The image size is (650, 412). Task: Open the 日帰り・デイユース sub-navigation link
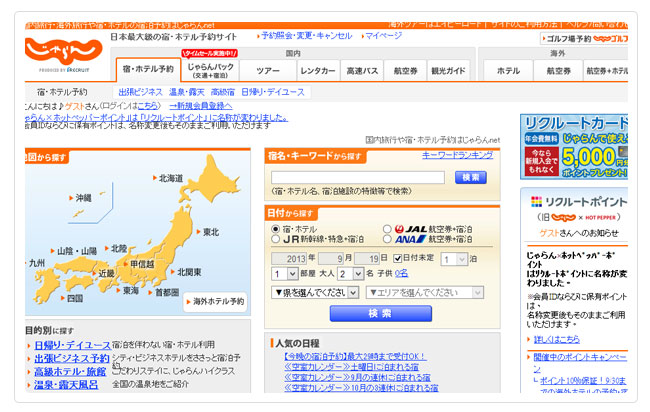coord(273,92)
